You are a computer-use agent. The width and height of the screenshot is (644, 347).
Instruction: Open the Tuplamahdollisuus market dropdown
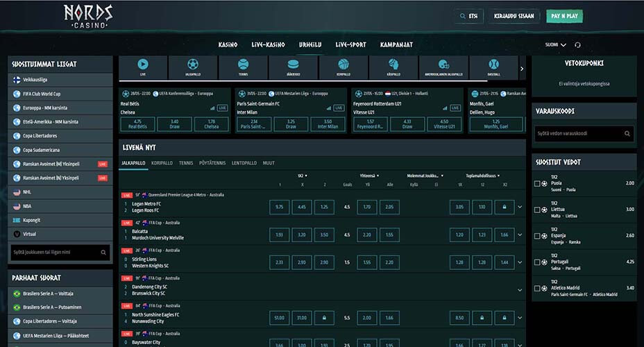[482, 176]
